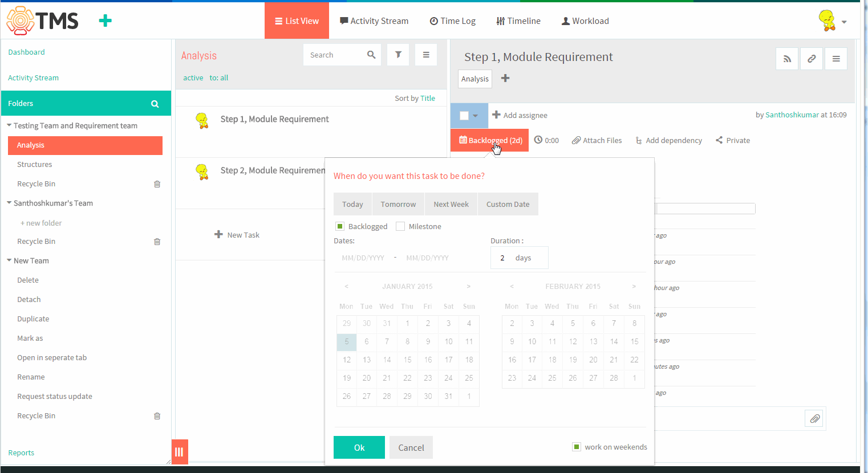This screenshot has width=868, height=473.
Task: Open Activity Stream link in sidebar
Action: click(33, 78)
